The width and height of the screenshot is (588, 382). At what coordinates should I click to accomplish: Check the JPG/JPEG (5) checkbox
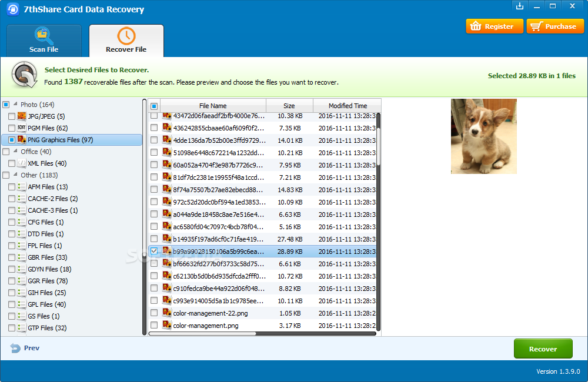click(x=12, y=116)
